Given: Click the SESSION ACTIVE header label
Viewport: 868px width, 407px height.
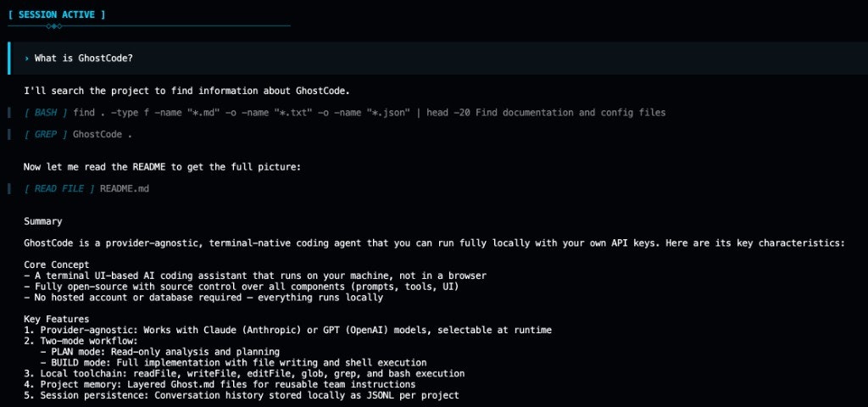Looking at the screenshot, I should click(57, 15).
